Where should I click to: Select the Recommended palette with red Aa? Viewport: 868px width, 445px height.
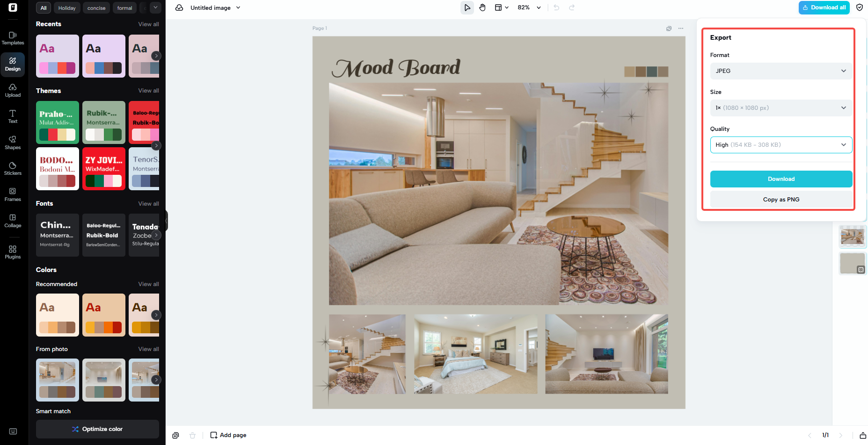click(104, 315)
